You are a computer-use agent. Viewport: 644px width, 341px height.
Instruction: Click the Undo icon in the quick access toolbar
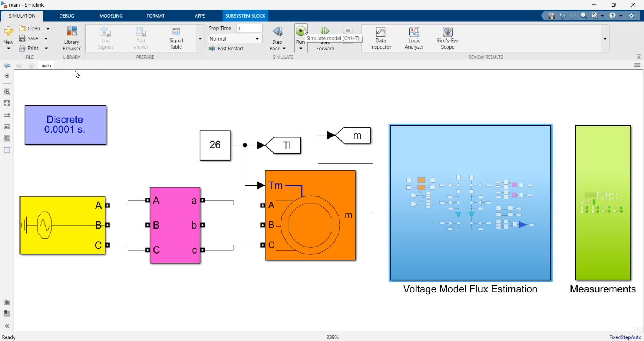click(562, 16)
